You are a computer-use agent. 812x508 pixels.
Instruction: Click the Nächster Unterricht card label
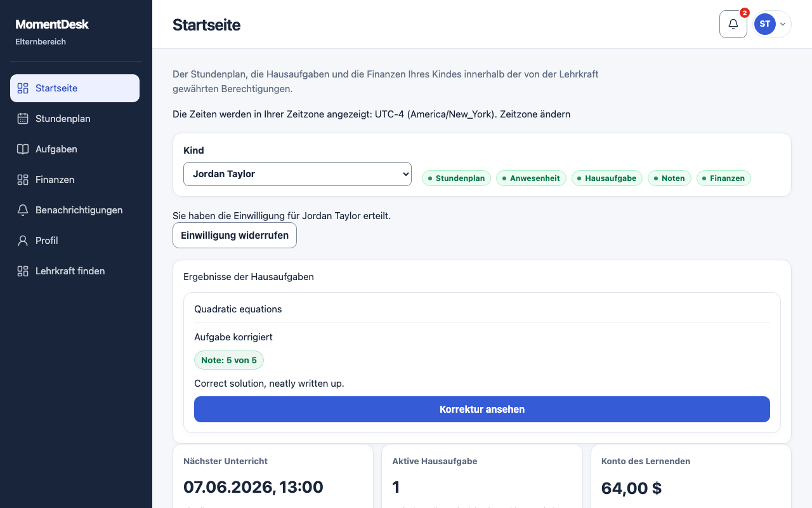225,461
